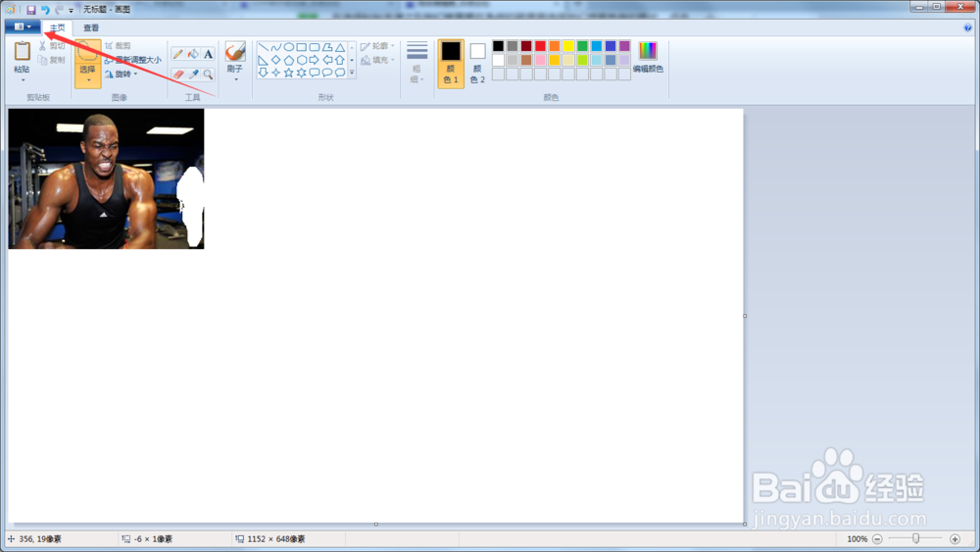Pick the yellow color swatch
Image resolution: width=980 pixels, height=552 pixels.
click(568, 46)
